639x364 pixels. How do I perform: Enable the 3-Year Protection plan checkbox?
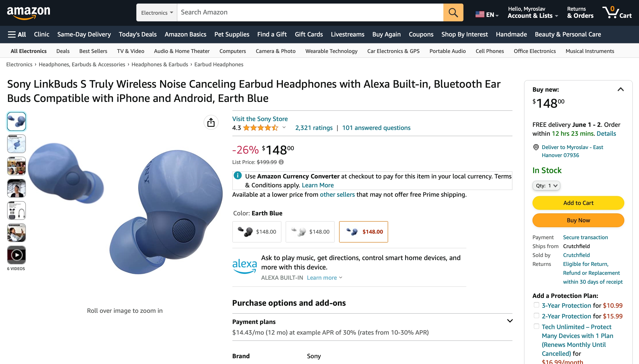tap(536, 305)
